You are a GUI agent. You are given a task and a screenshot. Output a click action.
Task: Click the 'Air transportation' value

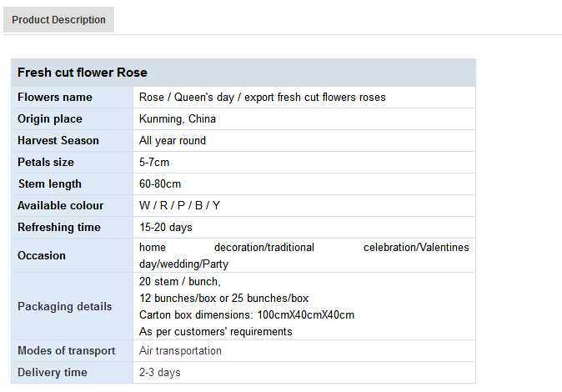(x=180, y=351)
